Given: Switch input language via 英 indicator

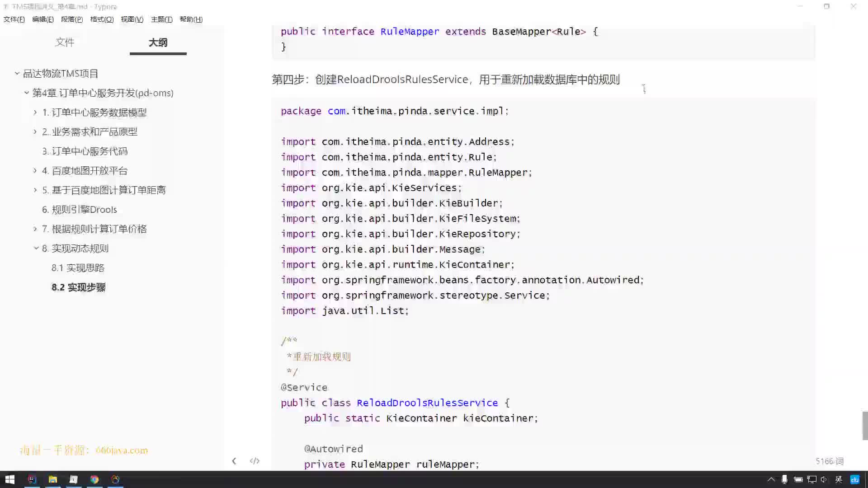Looking at the screenshot, I should pyautogui.click(x=839, y=479).
